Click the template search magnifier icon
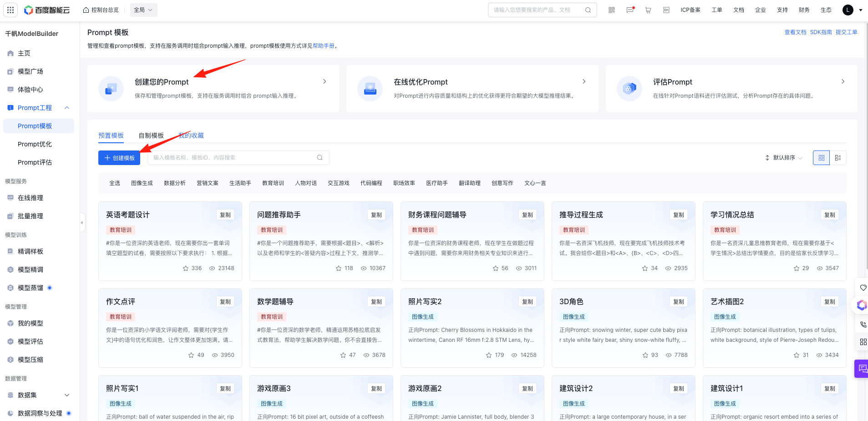Viewport: 868px width, 421px height. click(x=320, y=158)
